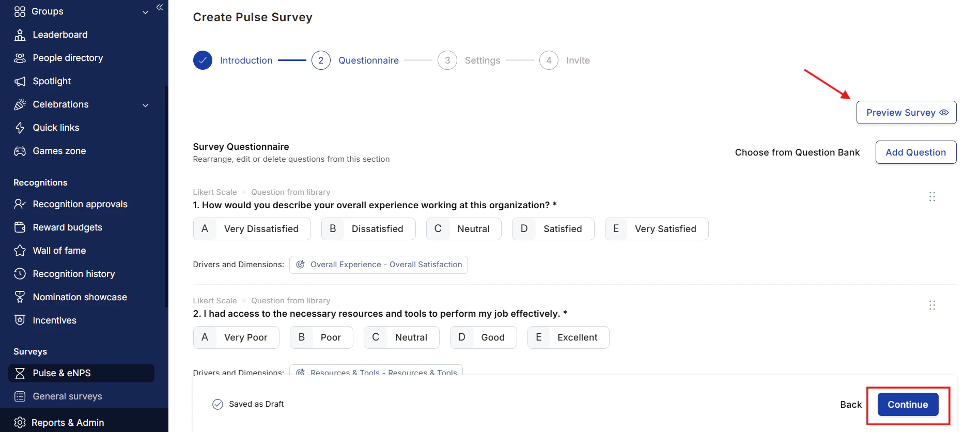Select option A Very Dissatisfied
The height and width of the screenshot is (432, 980).
(x=252, y=229)
